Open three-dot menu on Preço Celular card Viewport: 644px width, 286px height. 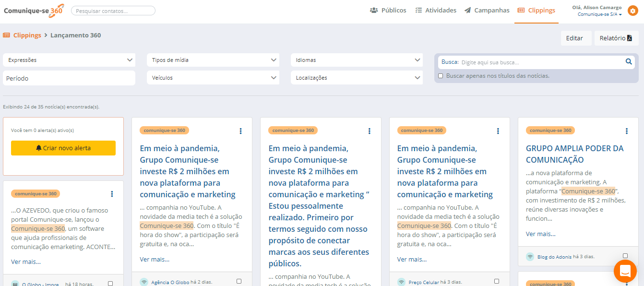(x=498, y=131)
